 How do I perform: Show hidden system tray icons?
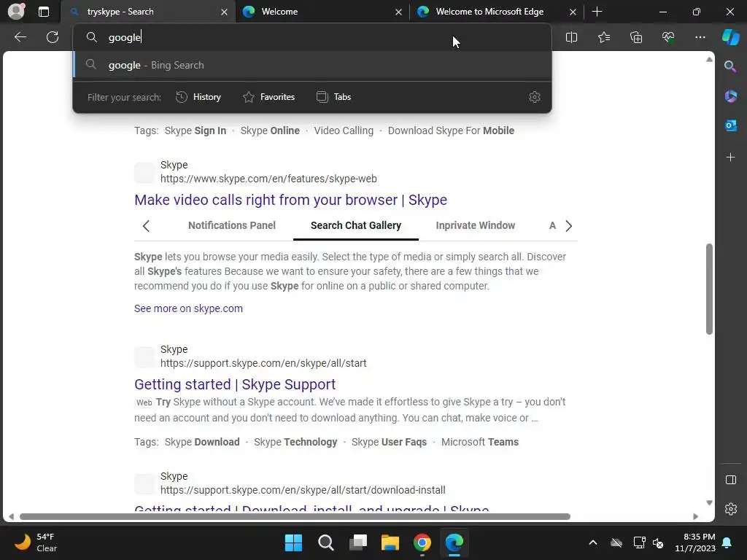click(x=592, y=542)
